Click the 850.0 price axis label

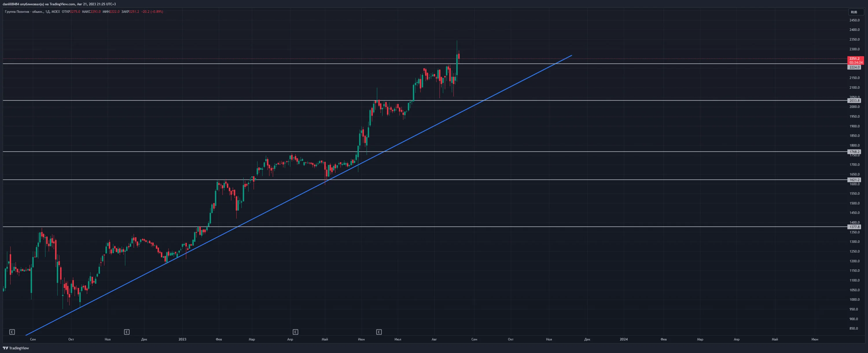tap(854, 328)
